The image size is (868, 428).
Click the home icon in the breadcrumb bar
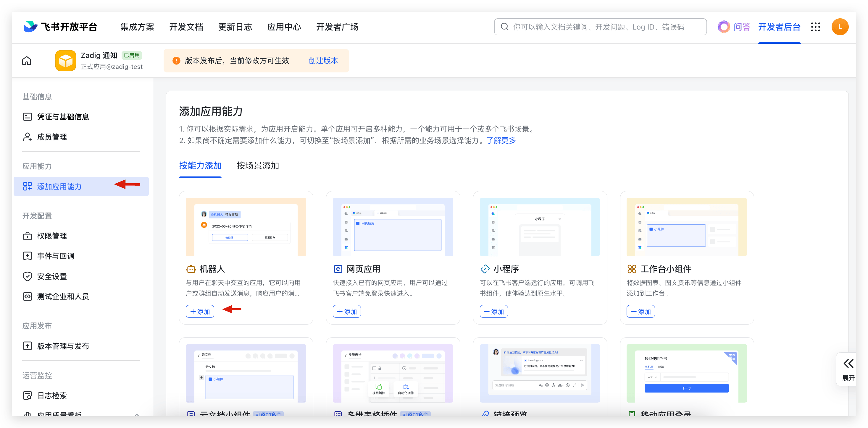pyautogui.click(x=27, y=61)
